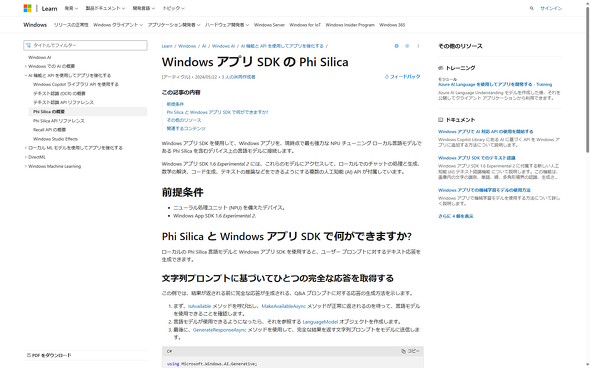Expand the Windows クライアント menu

click(118, 25)
